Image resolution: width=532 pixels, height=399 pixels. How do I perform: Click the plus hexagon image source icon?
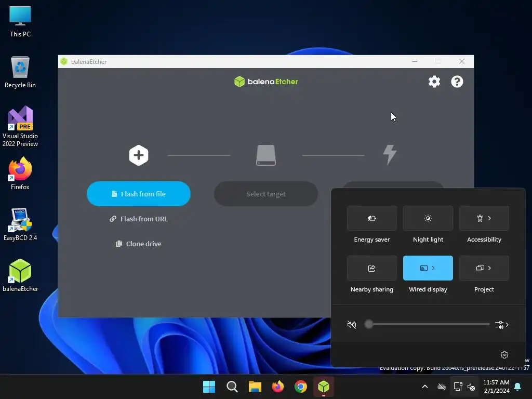[x=138, y=155]
